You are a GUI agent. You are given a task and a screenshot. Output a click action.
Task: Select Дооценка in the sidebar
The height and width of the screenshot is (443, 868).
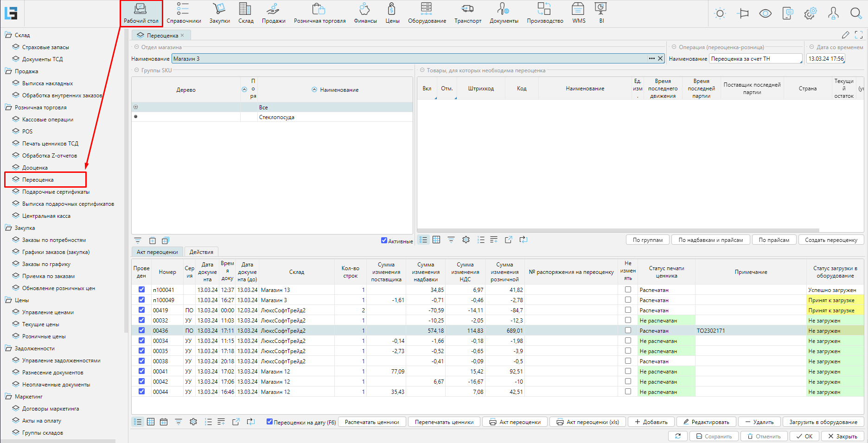pyautogui.click(x=35, y=168)
